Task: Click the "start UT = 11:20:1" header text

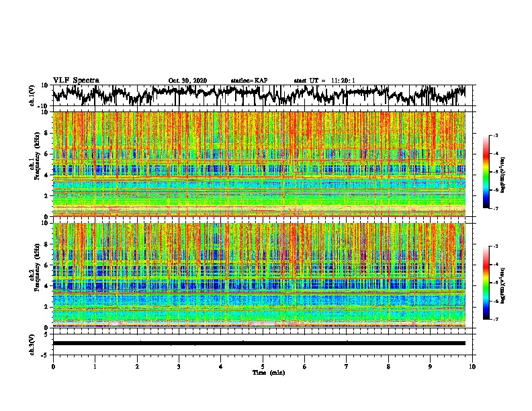Action: point(324,81)
